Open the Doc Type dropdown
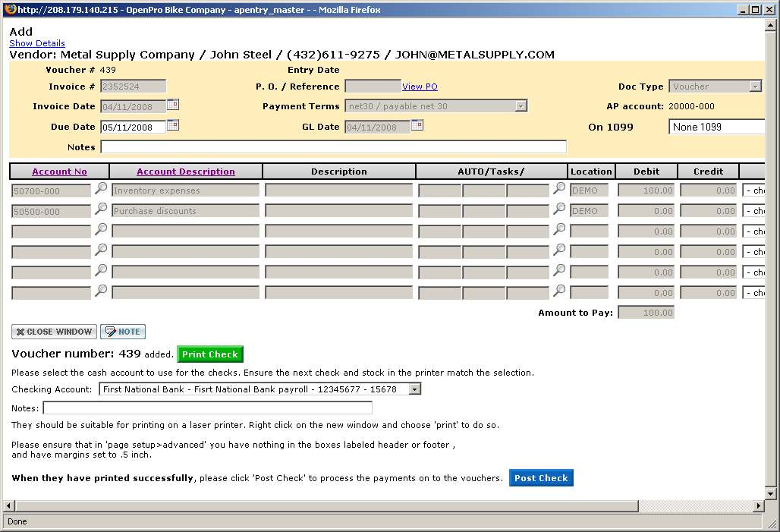 point(755,87)
